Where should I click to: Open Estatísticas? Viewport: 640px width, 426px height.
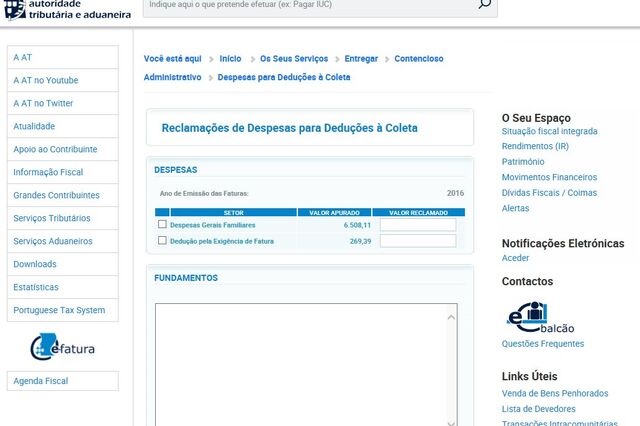click(63, 287)
